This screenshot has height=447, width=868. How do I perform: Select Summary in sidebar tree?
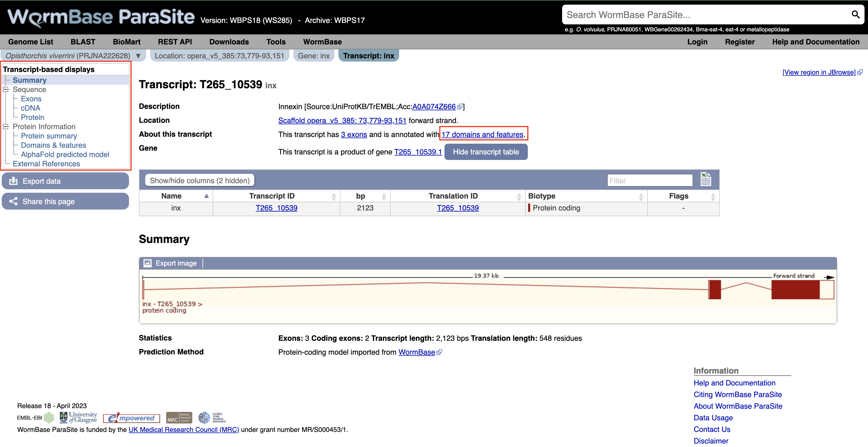point(30,80)
